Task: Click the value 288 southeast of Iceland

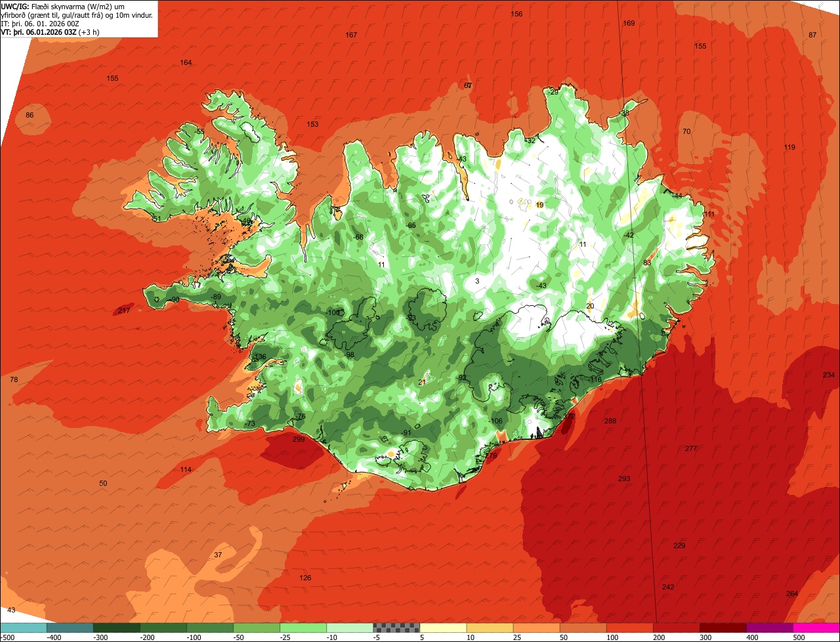Action: click(610, 421)
